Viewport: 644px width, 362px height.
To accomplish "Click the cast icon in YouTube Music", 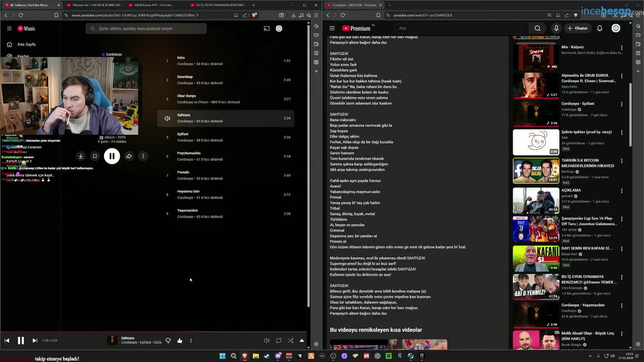I will [267, 29].
